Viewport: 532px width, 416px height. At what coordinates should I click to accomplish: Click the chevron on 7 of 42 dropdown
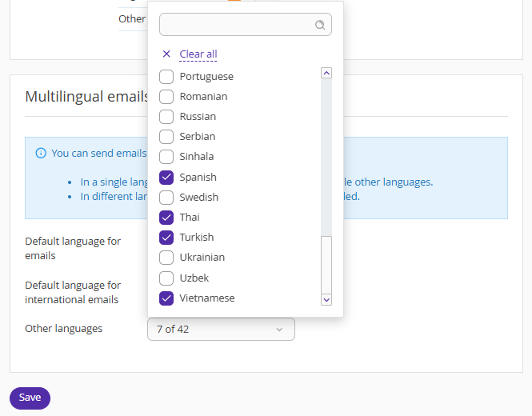point(279,330)
